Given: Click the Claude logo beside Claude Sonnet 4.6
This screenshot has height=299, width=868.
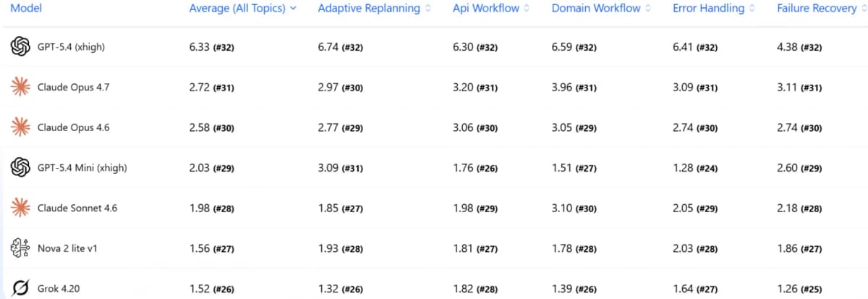Looking at the screenshot, I should (x=20, y=208).
